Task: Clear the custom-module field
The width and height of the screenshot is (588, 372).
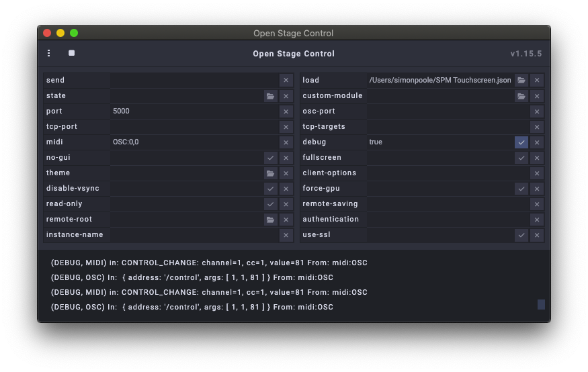Action: pyautogui.click(x=537, y=96)
